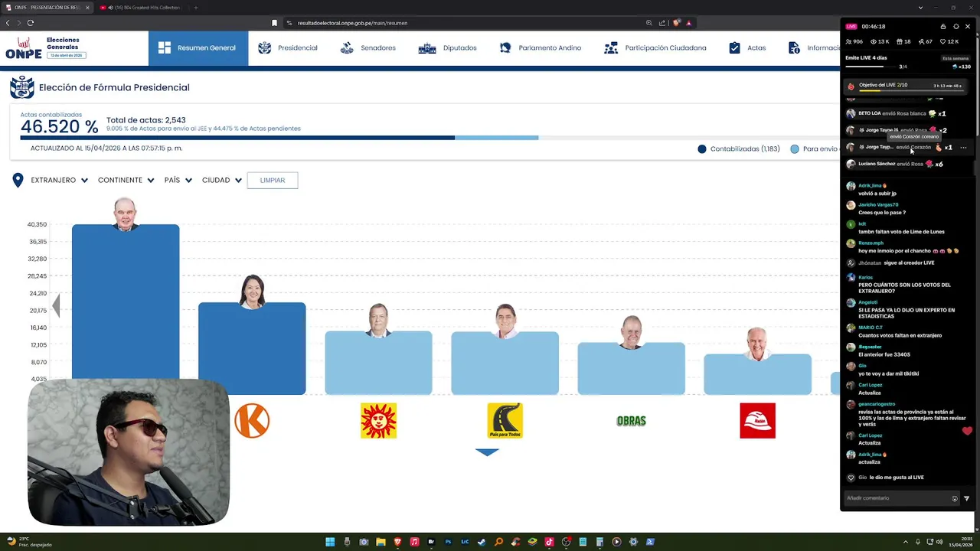Go to the Actas section
Viewport: 980px width, 551px height.
click(747, 48)
